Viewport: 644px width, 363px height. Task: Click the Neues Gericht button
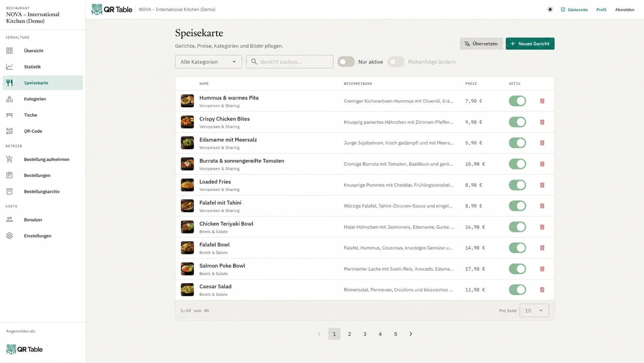click(x=530, y=44)
